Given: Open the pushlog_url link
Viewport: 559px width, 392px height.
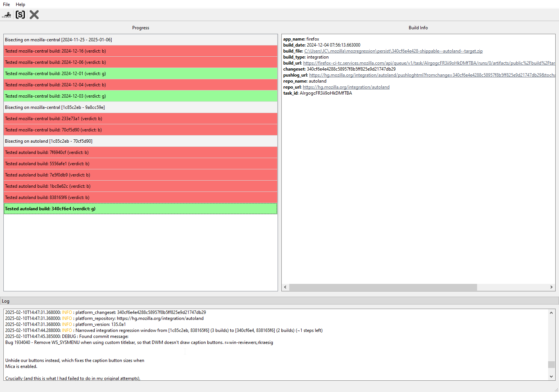Looking at the screenshot, I should [x=432, y=75].
